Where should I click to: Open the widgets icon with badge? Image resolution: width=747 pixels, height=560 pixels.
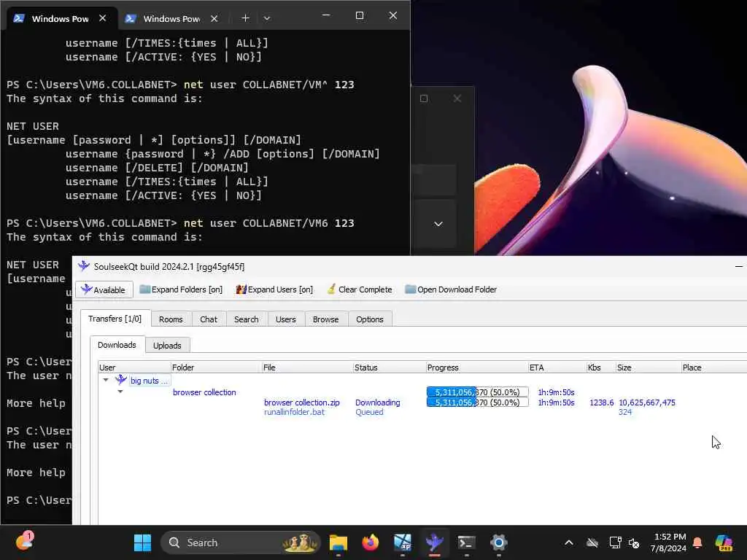click(x=24, y=542)
